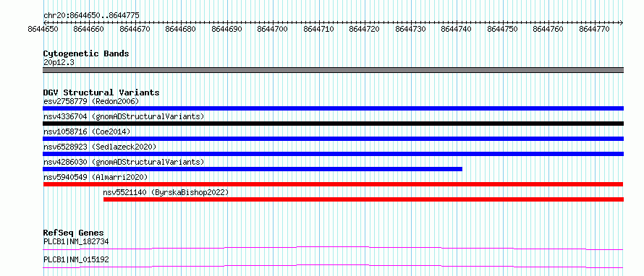Select variant label nsv5521140 (ByrskaBishop2022)

(x=166, y=192)
